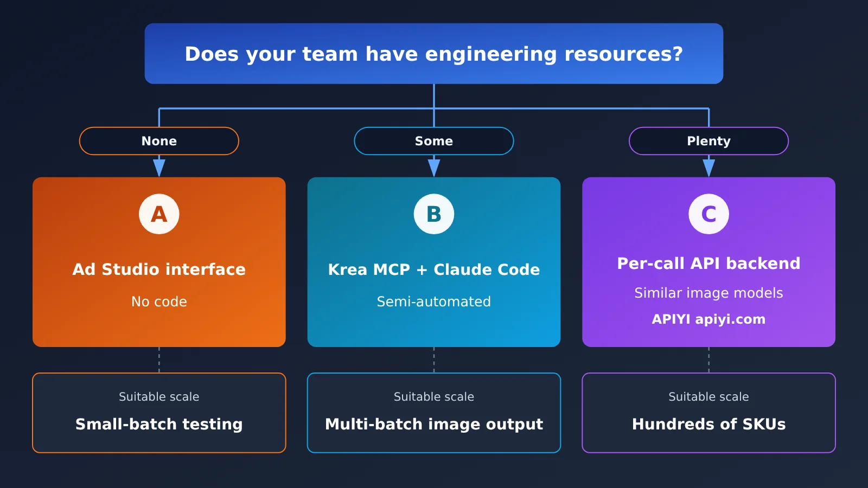Click Suitable scale label above Hundreds of SKUs

(709, 397)
